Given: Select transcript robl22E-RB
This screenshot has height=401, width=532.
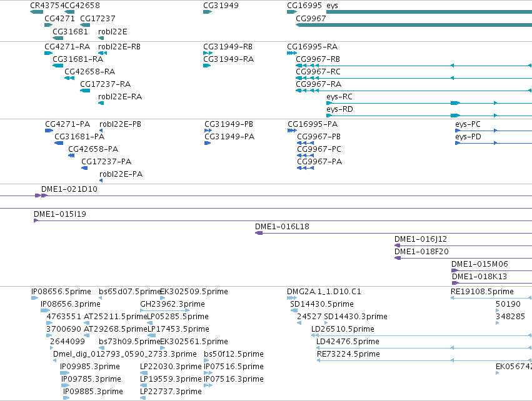Looking at the screenshot, I should [x=119, y=46].
